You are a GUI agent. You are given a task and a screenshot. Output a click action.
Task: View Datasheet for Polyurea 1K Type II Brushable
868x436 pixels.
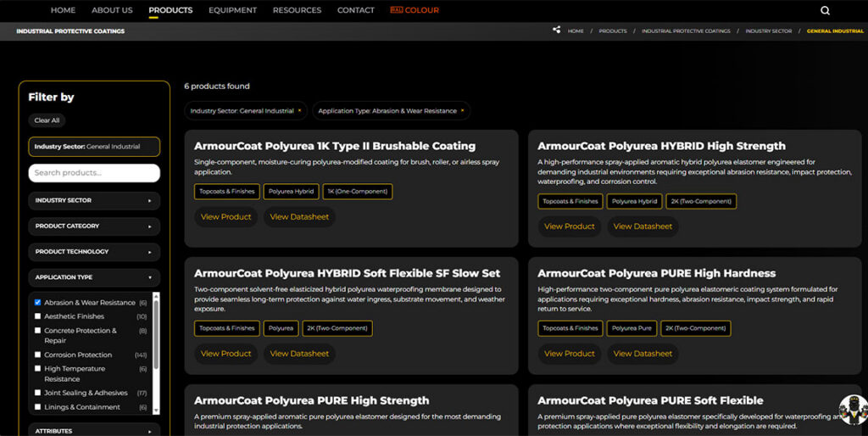click(299, 216)
